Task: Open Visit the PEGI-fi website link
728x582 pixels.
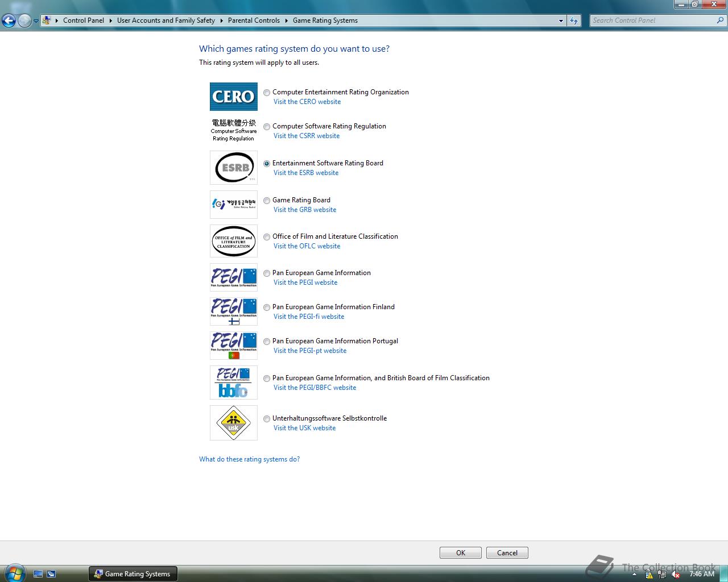Action: 309,317
